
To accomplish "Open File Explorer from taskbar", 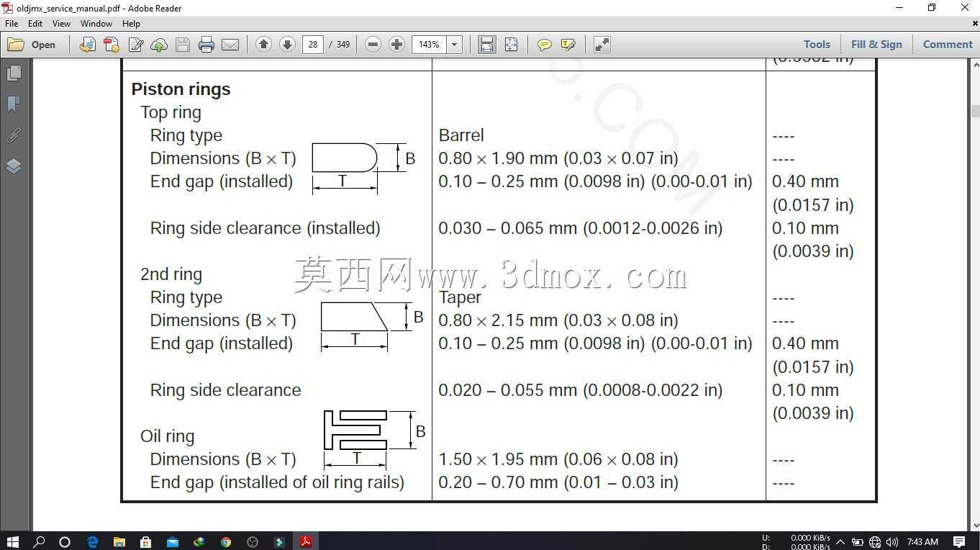I will [119, 541].
